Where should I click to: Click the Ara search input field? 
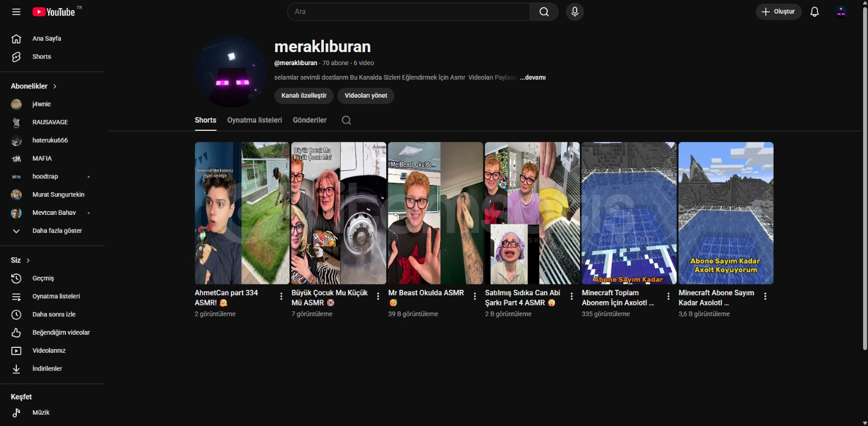408,12
